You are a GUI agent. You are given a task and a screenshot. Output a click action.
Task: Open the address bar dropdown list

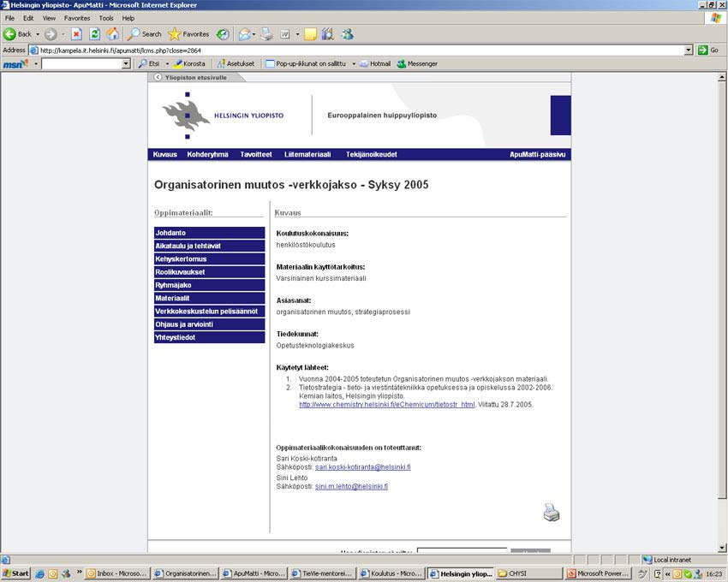(689, 50)
